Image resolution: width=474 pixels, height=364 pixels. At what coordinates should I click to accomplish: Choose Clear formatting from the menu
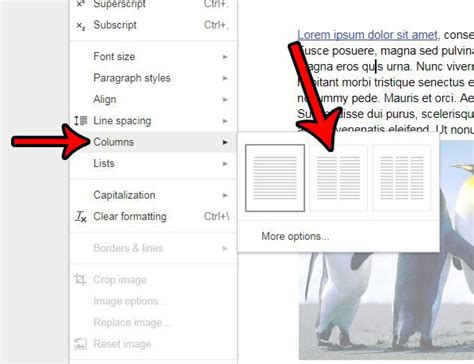click(154, 216)
